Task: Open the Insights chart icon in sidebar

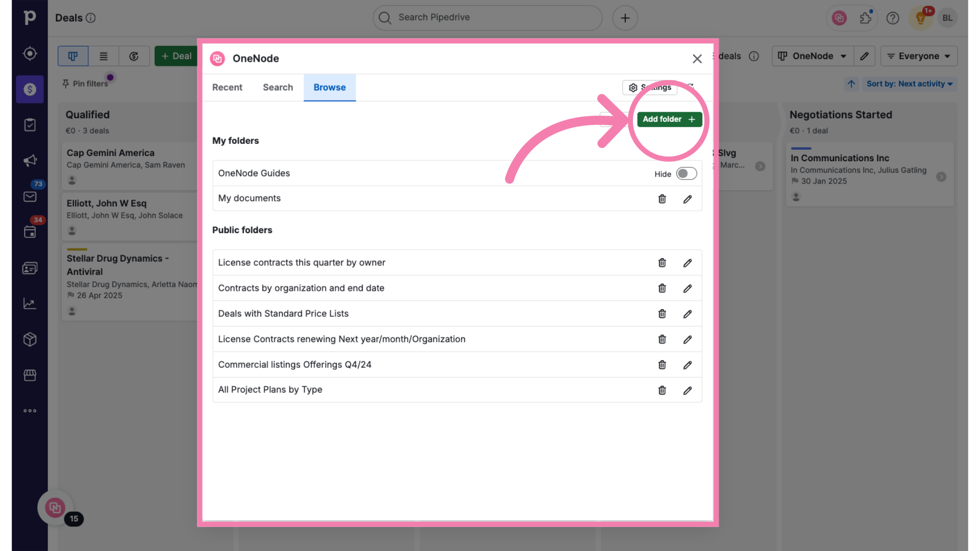Action: pos(30,304)
